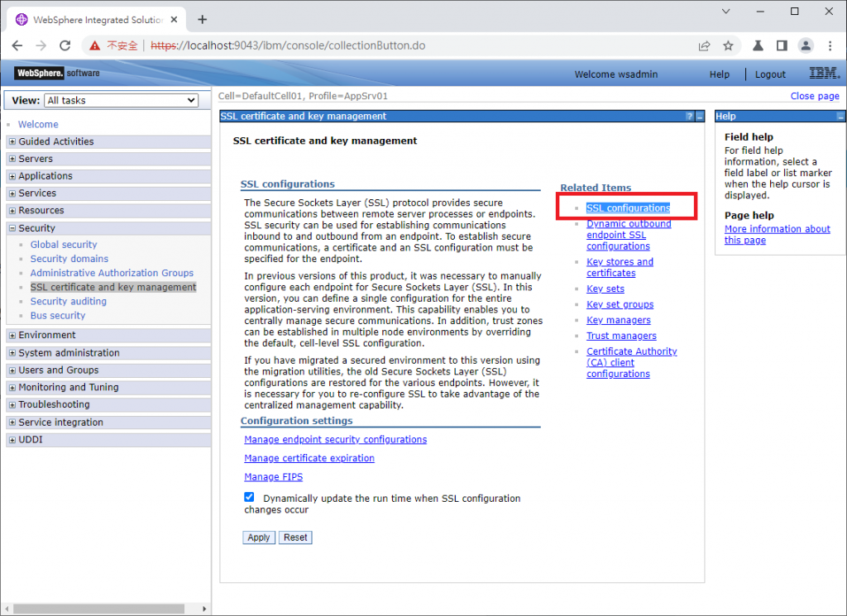
Task: Click the question mark icon in SSL panel header
Action: (690, 117)
